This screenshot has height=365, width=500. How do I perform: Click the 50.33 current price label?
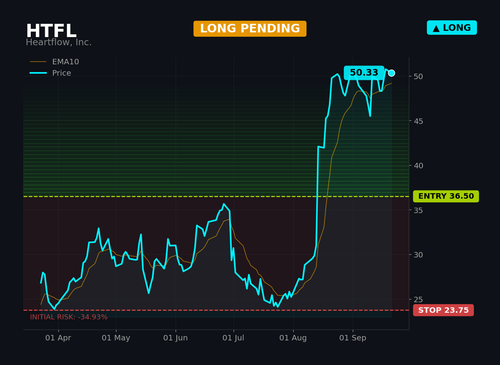(x=364, y=72)
